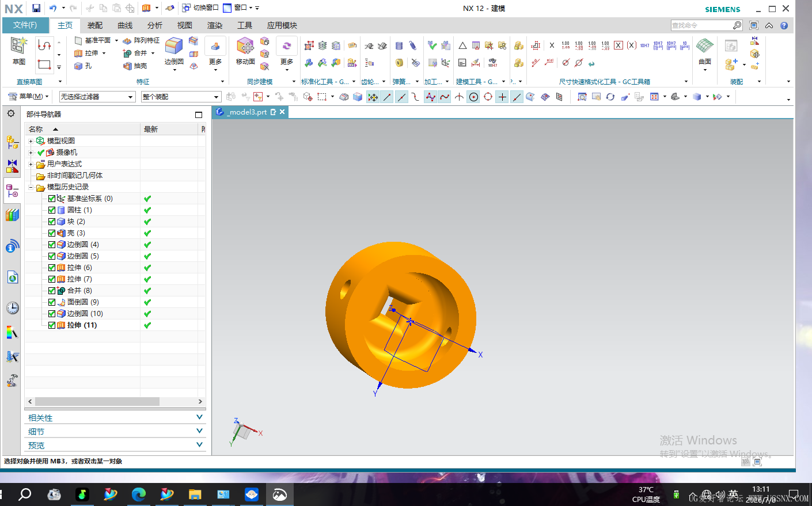This screenshot has height=506, width=812.
Task: Open the 曲面 surface tool icon
Action: [705, 46]
